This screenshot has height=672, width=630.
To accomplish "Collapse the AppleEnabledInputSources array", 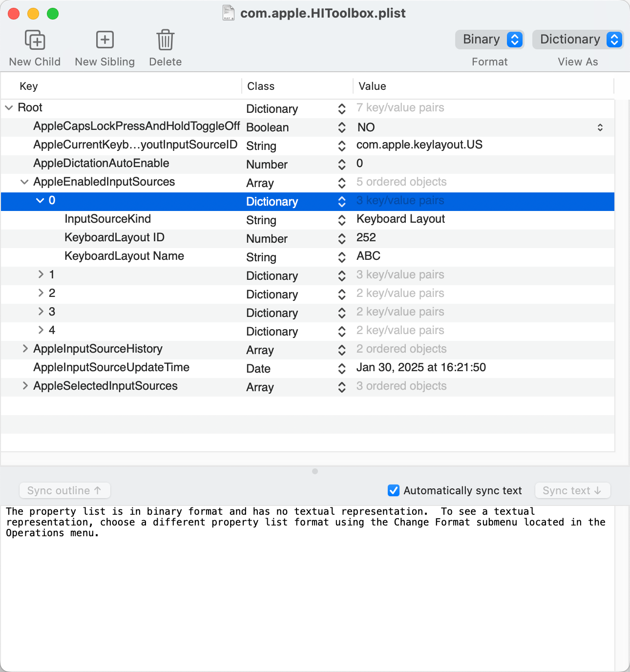I will pos(24,182).
